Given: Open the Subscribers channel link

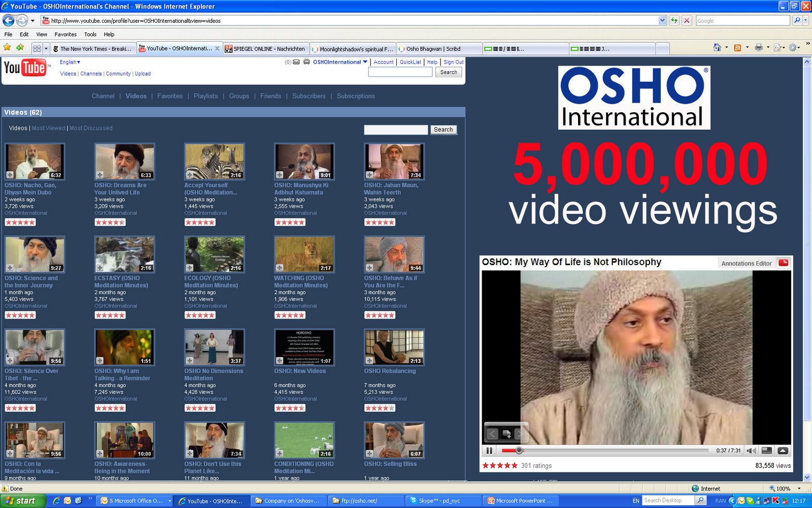Looking at the screenshot, I should pos(309,96).
